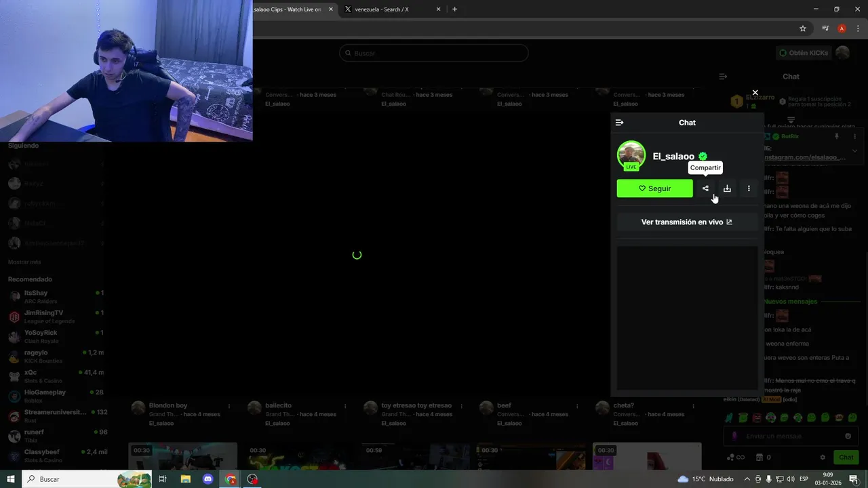The height and width of the screenshot is (488, 868).
Task: Close the clip overlay with the X
Action: (755, 93)
